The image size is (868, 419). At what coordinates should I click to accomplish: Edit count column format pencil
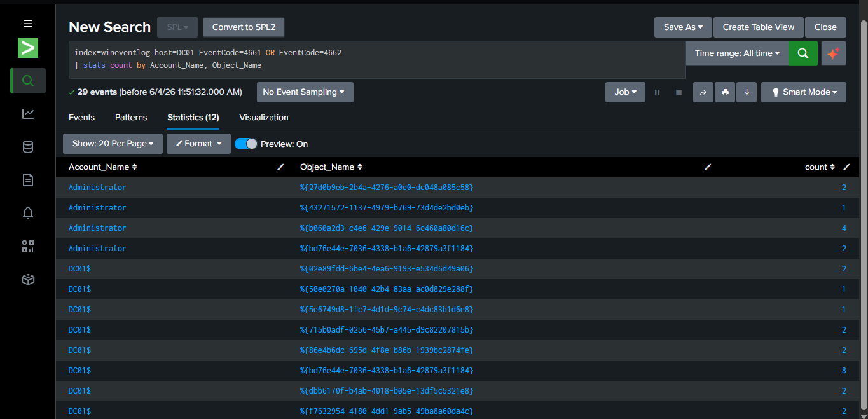pos(846,167)
